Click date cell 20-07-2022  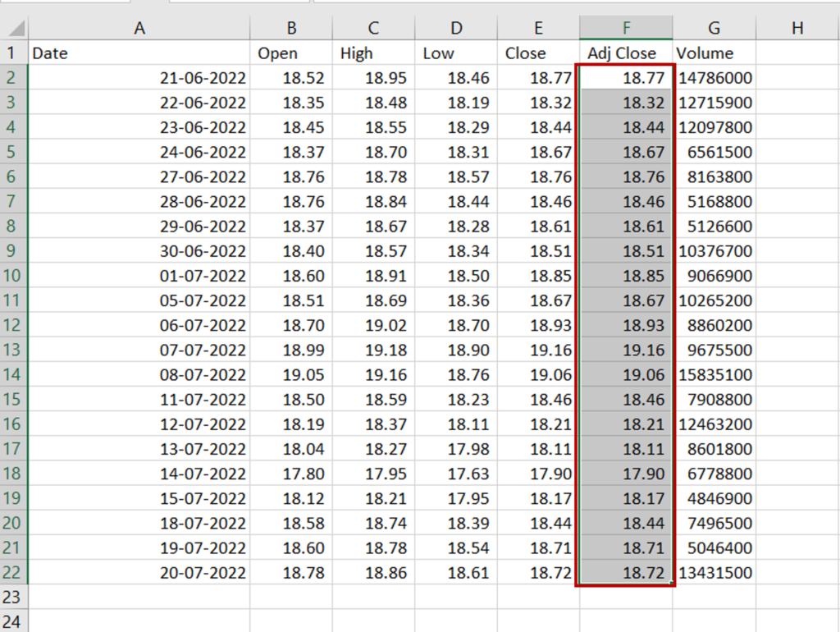click(139, 573)
